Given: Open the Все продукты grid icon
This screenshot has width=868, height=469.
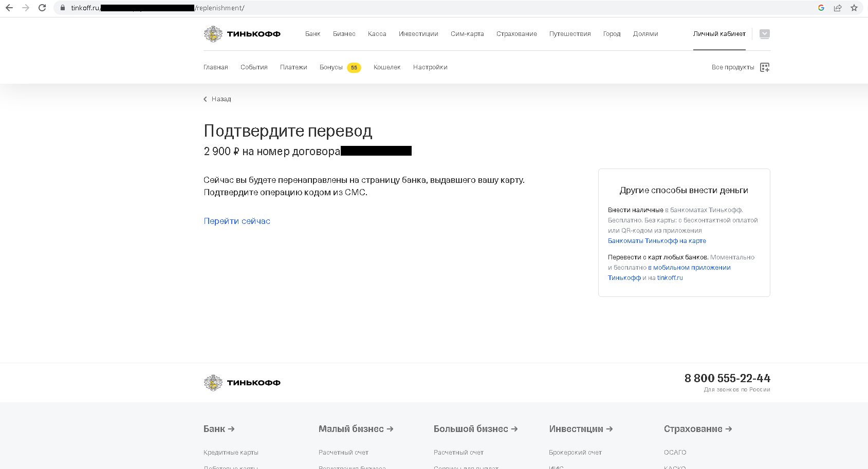Looking at the screenshot, I should point(764,67).
